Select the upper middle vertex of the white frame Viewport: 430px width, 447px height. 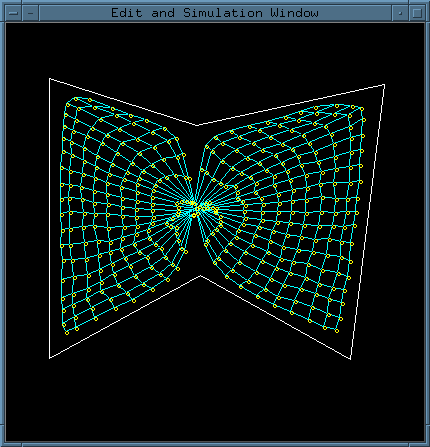197,126
